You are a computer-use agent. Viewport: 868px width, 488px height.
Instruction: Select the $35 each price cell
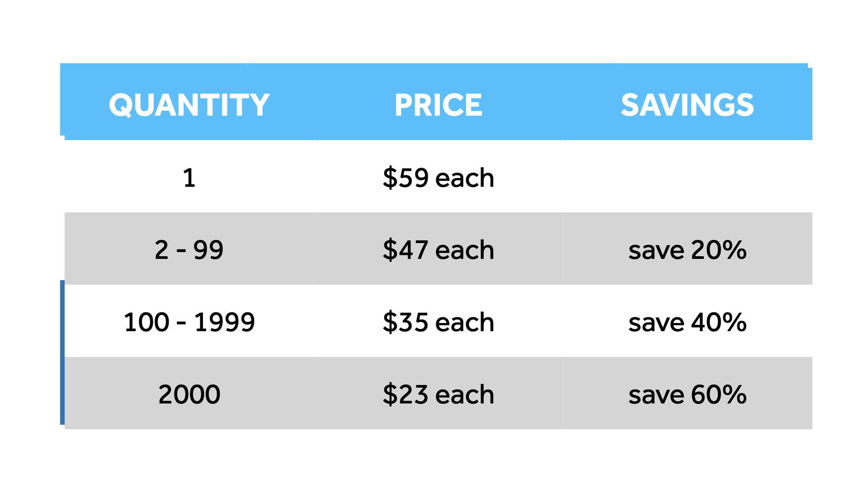coord(438,322)
